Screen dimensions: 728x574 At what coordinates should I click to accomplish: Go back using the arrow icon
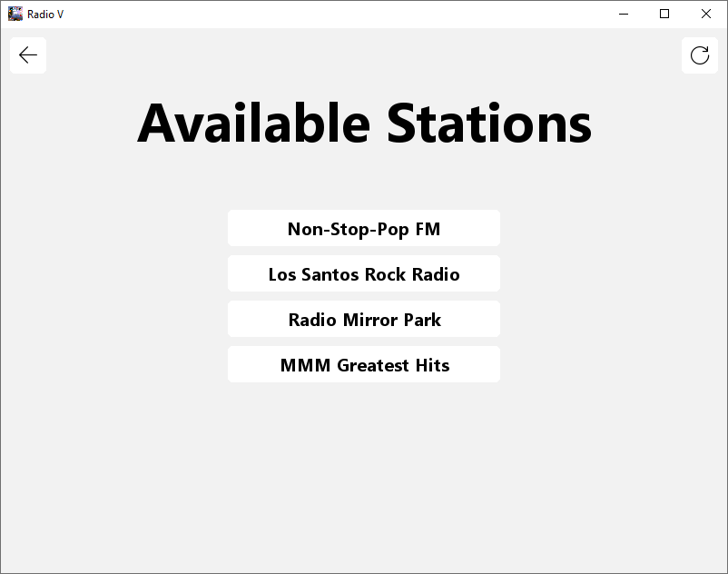coord(28,55)
